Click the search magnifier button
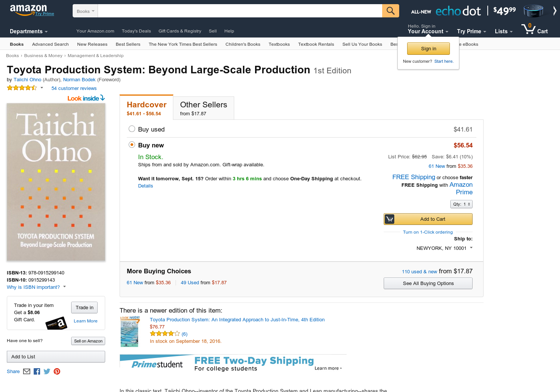The image size is (560, 392). pos(390,11)
